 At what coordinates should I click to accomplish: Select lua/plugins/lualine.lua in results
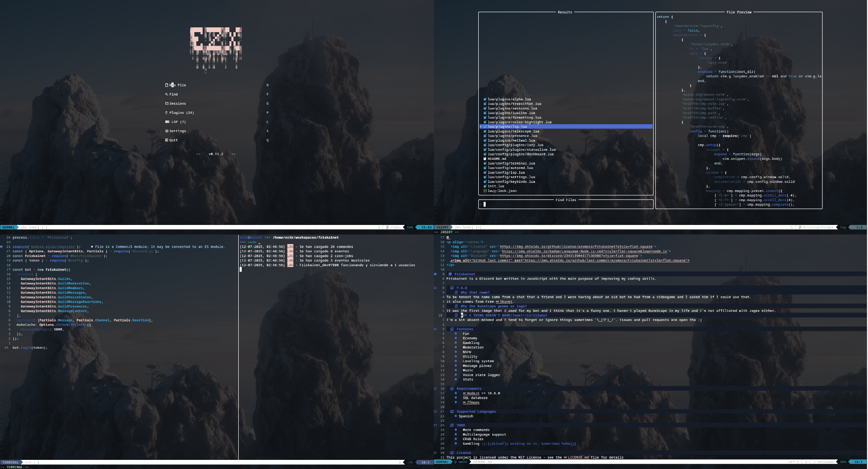click(x=511, y=113)
